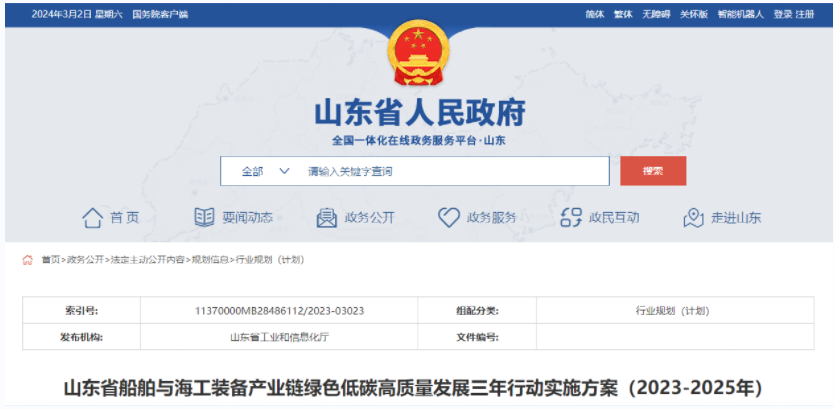Click the 索引号 label cell

pyautogui.click(x=81, y=311)
